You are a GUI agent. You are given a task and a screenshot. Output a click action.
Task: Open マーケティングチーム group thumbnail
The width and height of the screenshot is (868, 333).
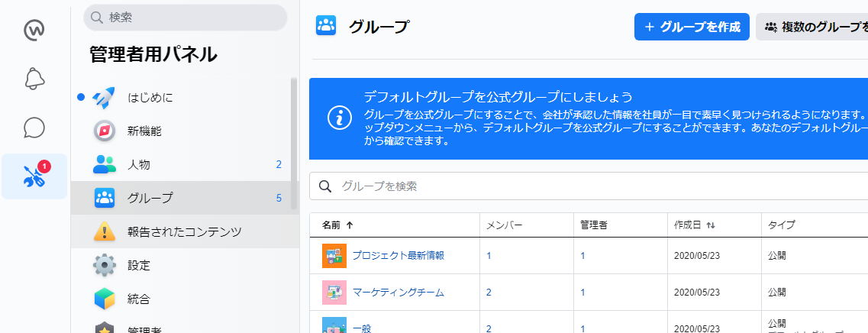(334, 292)
